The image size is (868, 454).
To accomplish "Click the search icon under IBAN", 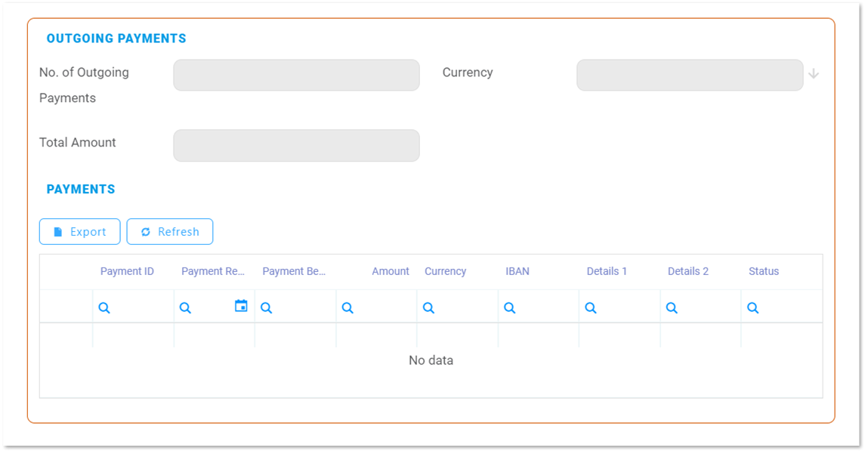I will (510, 308).
